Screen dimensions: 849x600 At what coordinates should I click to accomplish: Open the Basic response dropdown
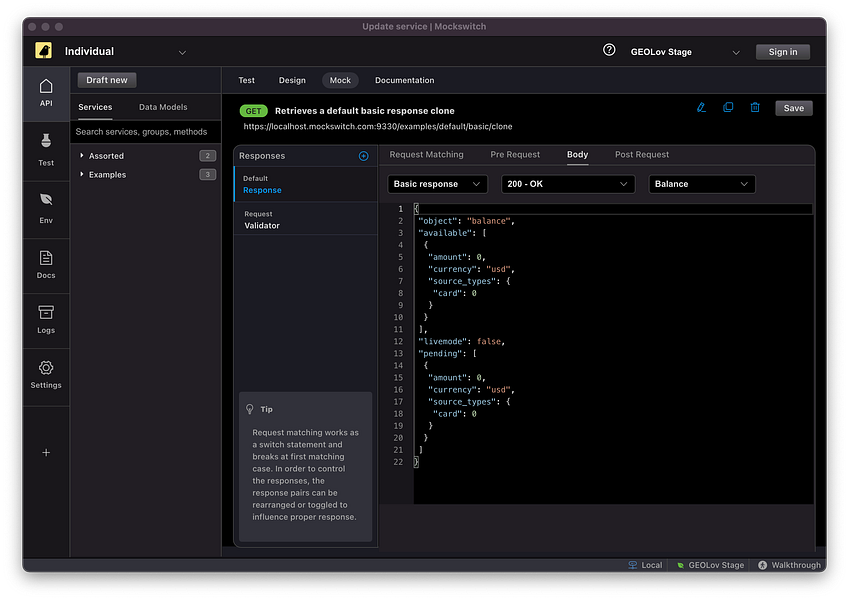[x=437, y=184]
